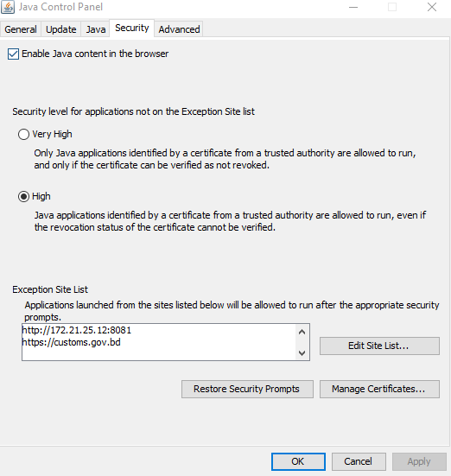Uncheck Enable Java content in the browser
The image size is (451, 476).
[x=13, y=54]
